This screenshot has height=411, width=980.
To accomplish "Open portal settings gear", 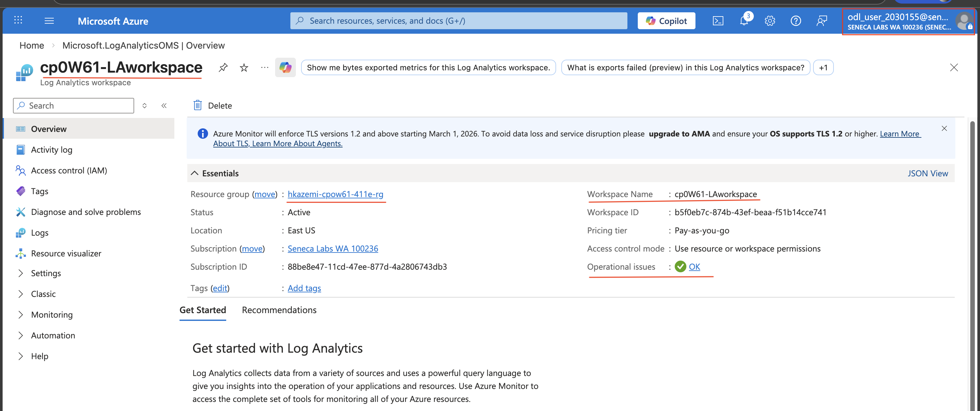I will [770, 20].
